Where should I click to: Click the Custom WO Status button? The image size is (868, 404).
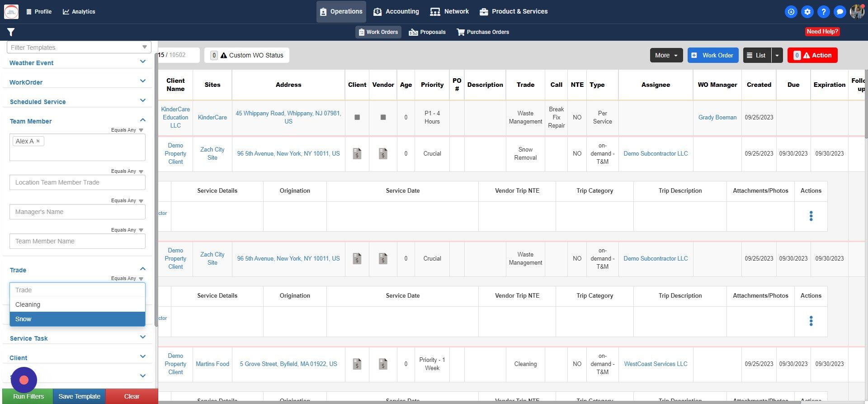(247, 55)
